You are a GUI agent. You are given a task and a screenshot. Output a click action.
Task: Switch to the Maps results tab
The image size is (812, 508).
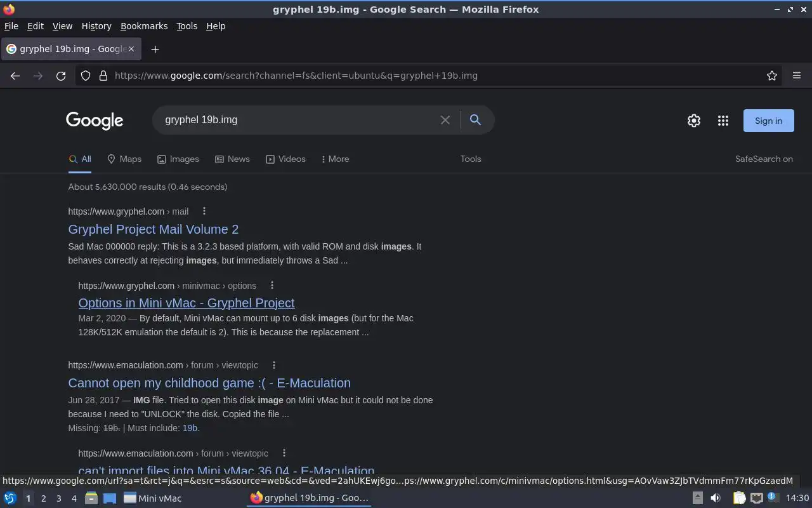(124, 159)
